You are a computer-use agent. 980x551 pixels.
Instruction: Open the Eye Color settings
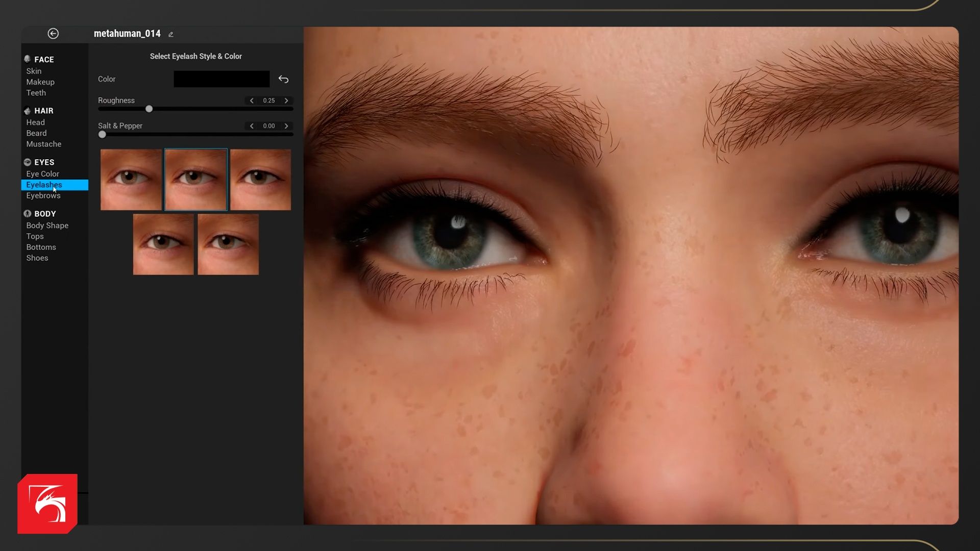pyautogui.click(x=43, y=174)
